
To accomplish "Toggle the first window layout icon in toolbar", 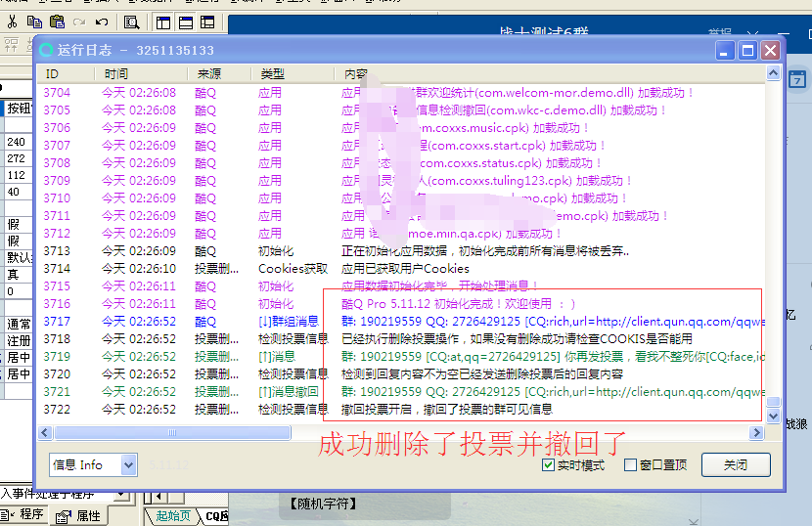I will click(x=163, y=22).
